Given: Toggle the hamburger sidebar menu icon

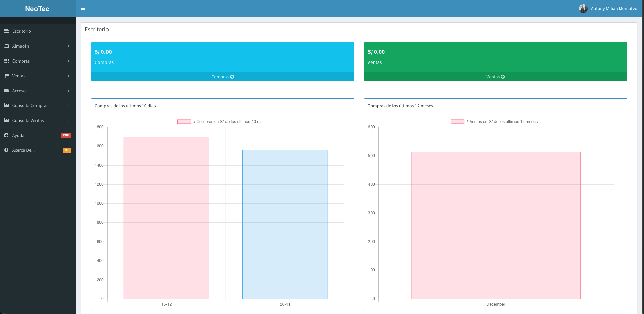Looking at the screenshot, I should click(83, 8).
